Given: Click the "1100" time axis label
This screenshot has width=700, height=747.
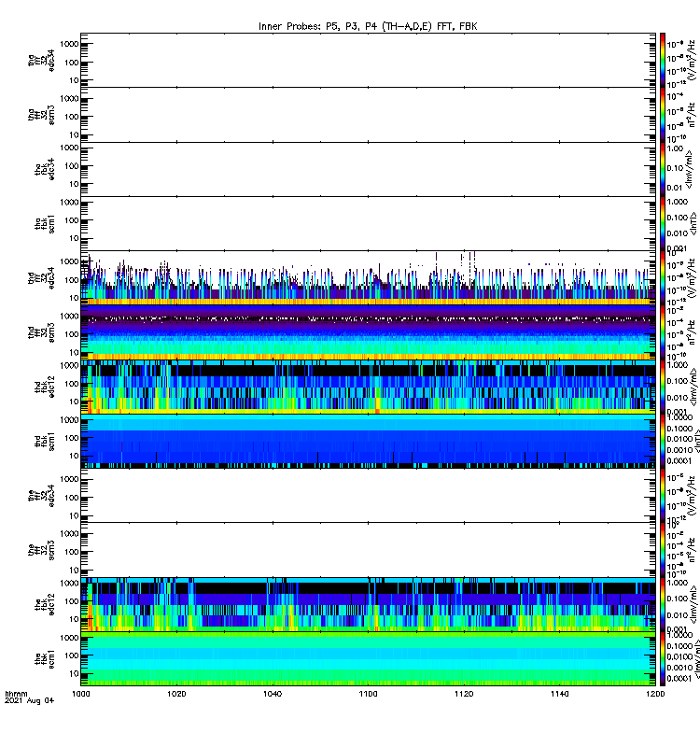Looking at the screenshot, I should 368,694.
